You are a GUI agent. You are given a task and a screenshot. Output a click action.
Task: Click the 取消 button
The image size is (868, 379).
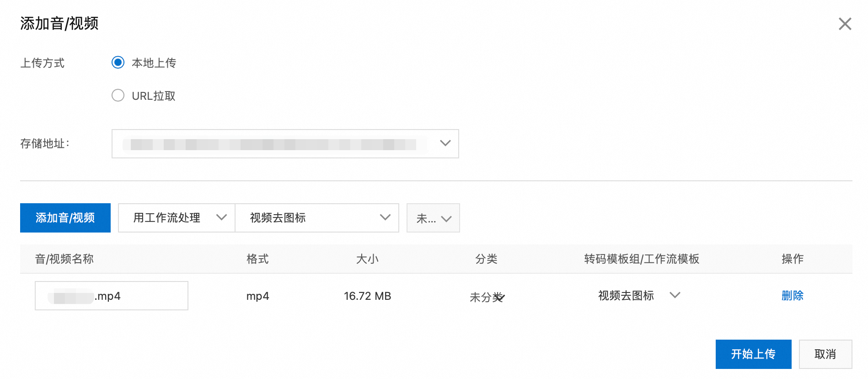coord(825,354)
